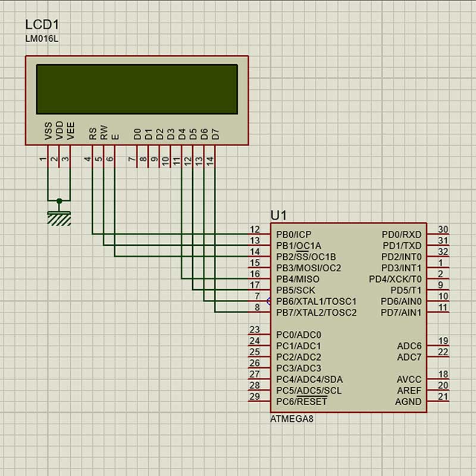Screen dimensions: 476x476
Task: Select the PB7/XTAL2/TOSC2 pin label
Action: tap(317, 313)
